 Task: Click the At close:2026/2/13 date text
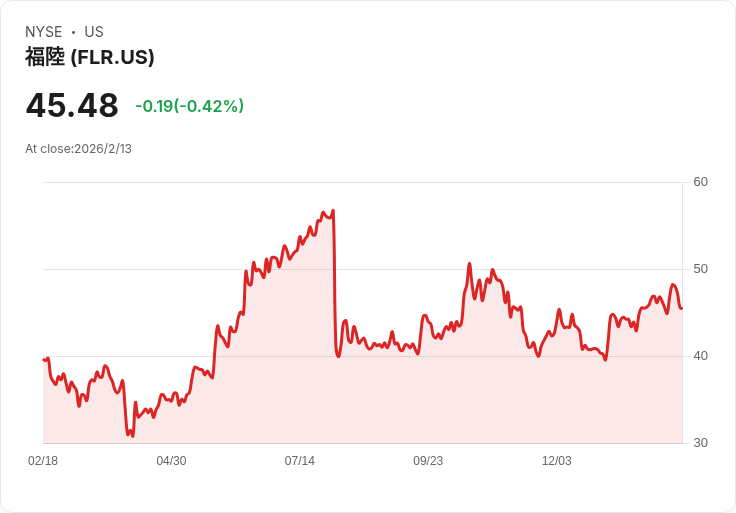(78, 149)
